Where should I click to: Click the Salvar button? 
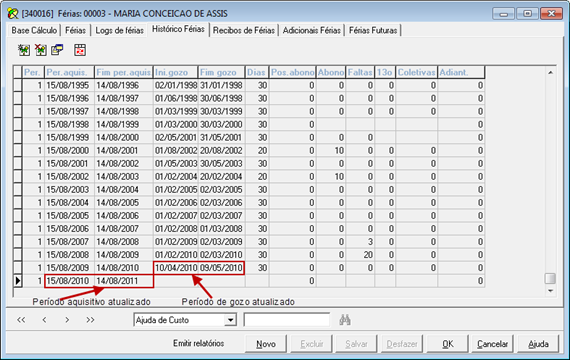(x=356, y=344)
